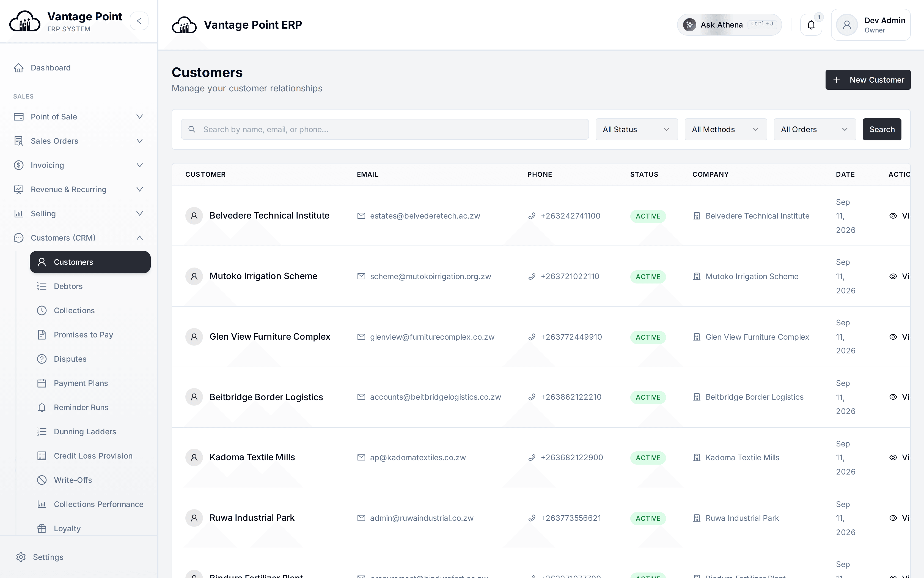View Mutoko Irrigation Scheme via eye icon
The height and width of the screenshot is (578, 924).
click(893, 276)
